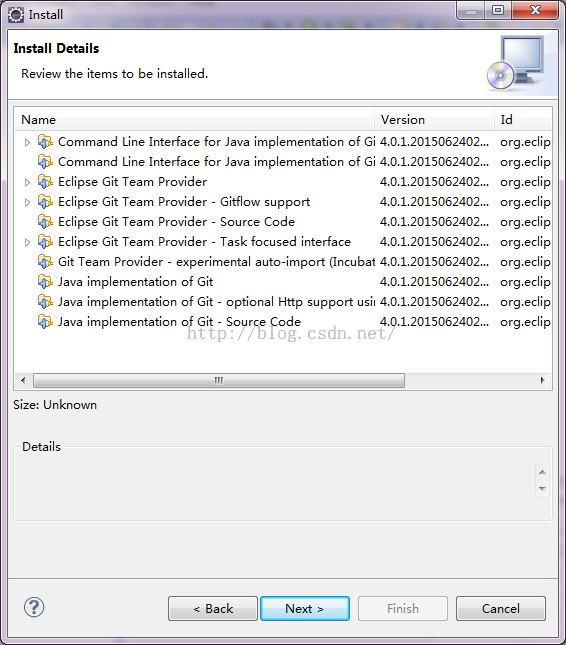Expand first Command Line Interface tree row
This screenshot has width=566, height=645.
click(x=28, y=142)
